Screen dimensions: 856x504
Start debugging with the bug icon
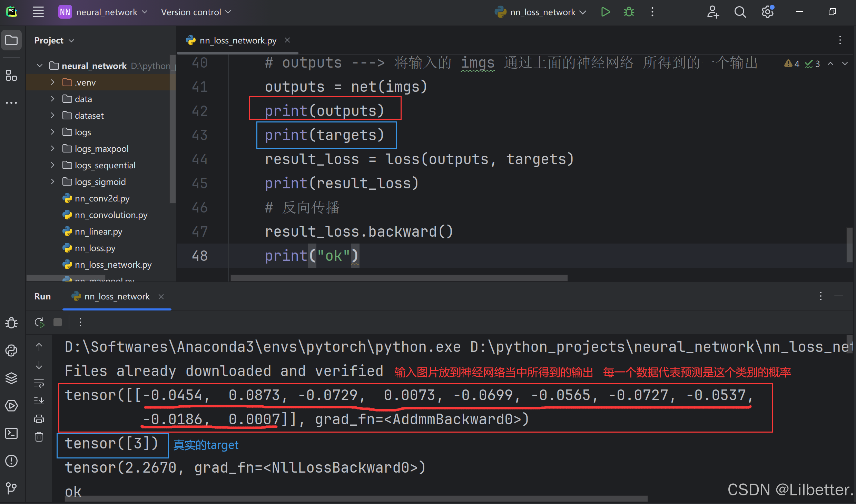629,12
